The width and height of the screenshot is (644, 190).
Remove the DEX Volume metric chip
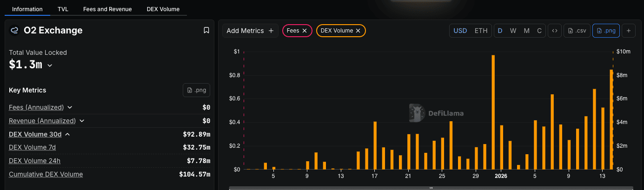pyautogui.click(x=358, y=31)
